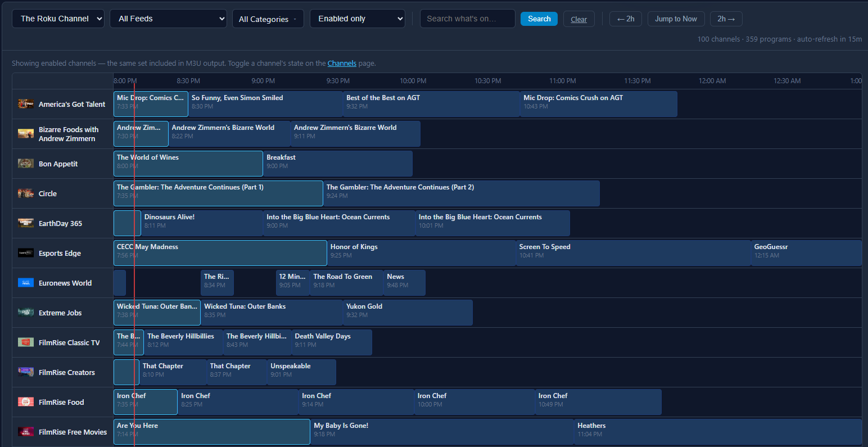Click the Circle channel logo
The height and width of the screenshot is (447, 868).
point(26,193)
